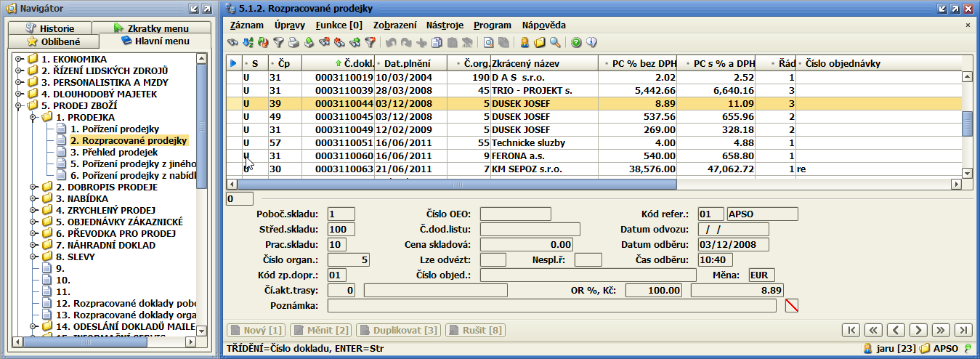
Task: Click the green-red refresh arrows icon
Action: pyautogui.click(x=263, y=42)
